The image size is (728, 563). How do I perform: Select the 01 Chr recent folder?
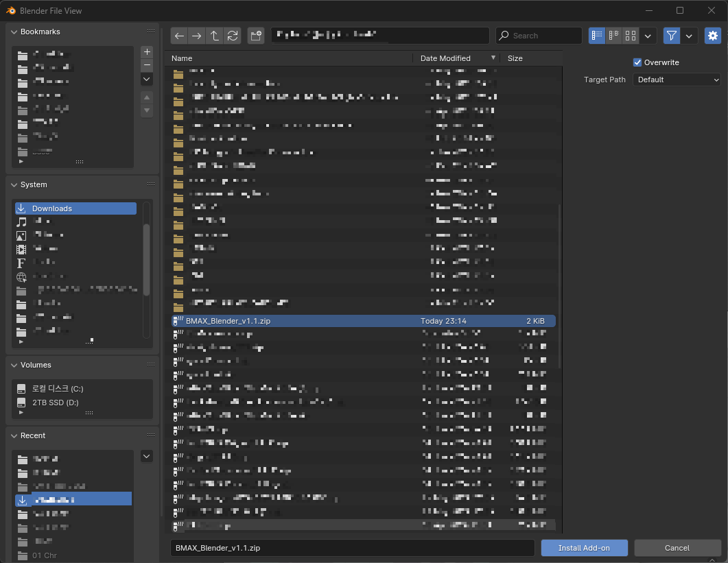point(45,555)
